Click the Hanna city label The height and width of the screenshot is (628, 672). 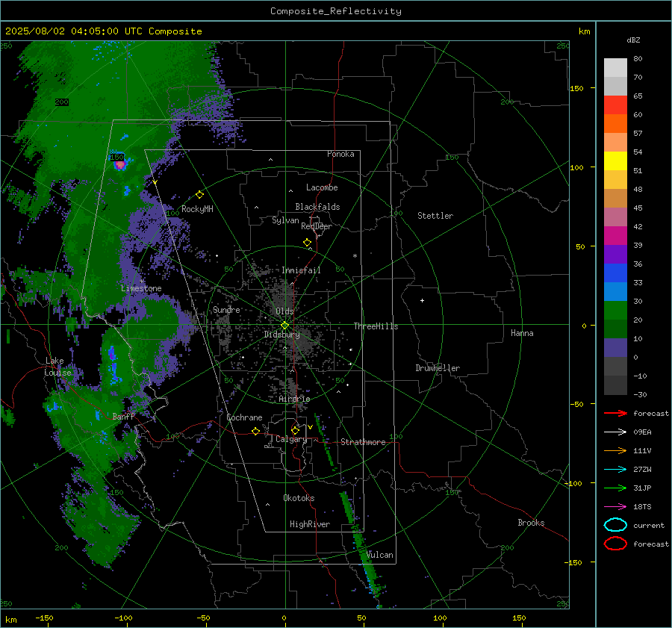click(522, 333)
